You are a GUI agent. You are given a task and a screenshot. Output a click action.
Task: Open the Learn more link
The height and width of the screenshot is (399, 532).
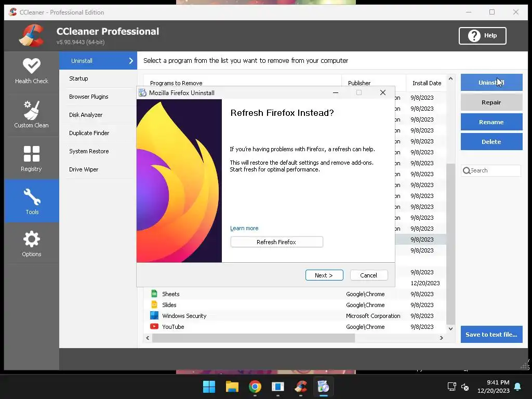pos(244,229)
